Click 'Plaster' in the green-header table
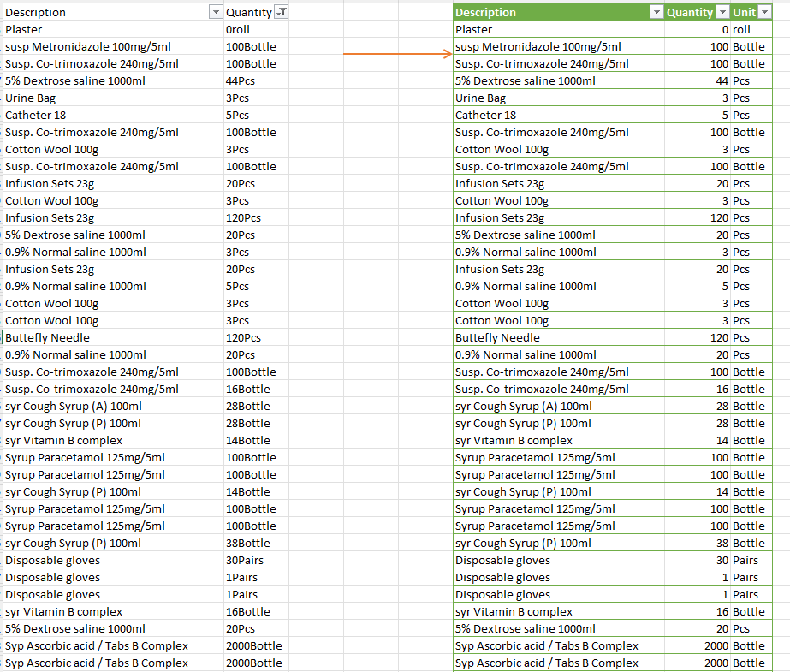Viewport: 790px width, 672px height. (x=473, y=30)
